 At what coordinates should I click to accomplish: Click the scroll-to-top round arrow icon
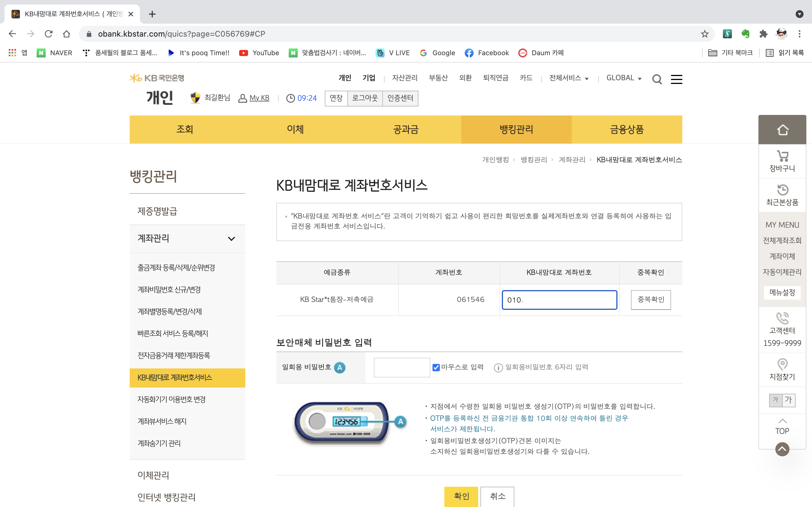(782, 449)
